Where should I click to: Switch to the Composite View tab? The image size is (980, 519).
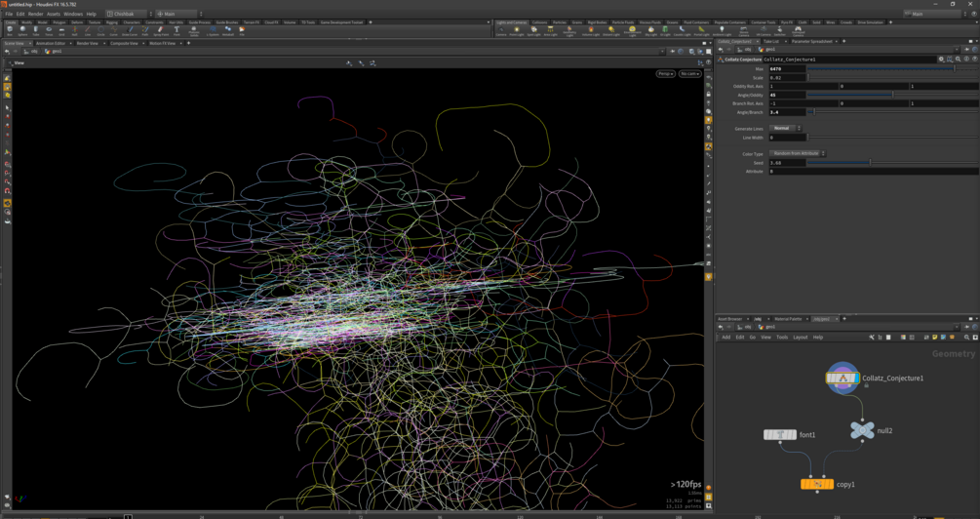pyautogui.click(x=125, y=43)
